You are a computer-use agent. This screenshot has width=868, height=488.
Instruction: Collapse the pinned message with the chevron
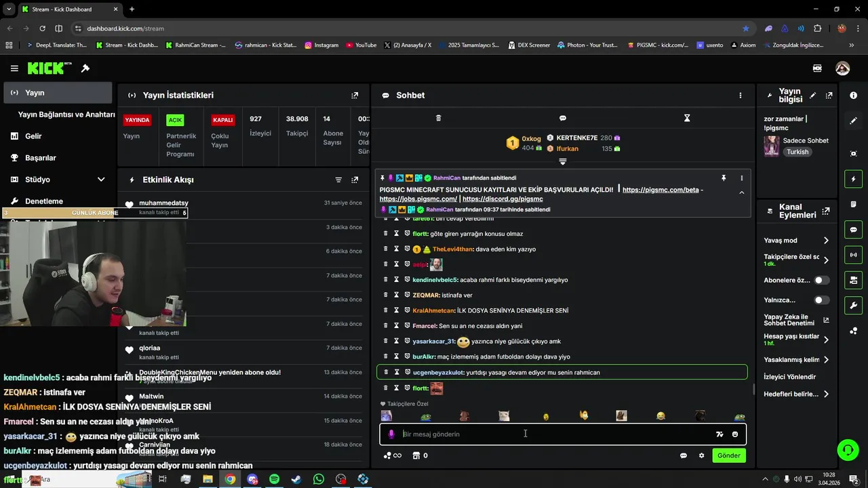tap(741, 192)
